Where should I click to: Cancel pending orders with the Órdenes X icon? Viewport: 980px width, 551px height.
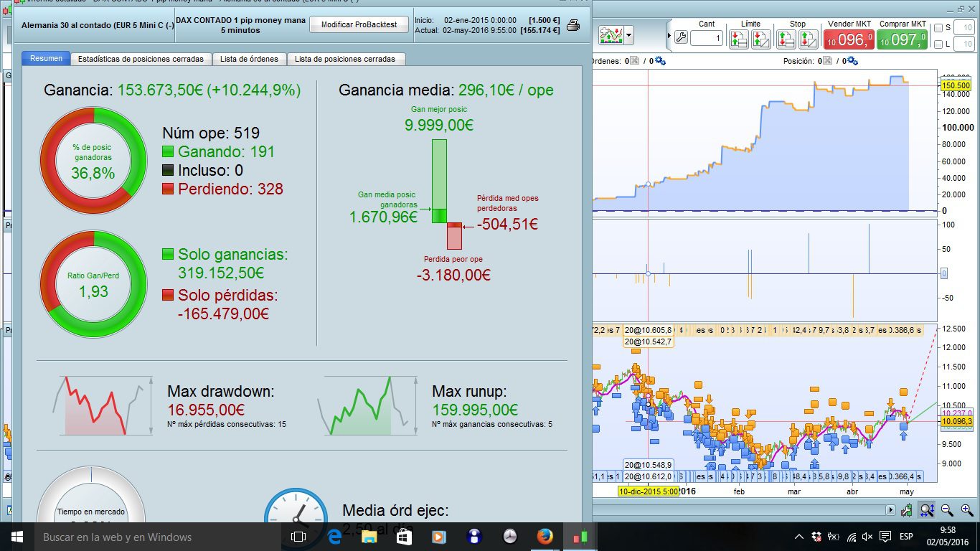pos(636,61)
